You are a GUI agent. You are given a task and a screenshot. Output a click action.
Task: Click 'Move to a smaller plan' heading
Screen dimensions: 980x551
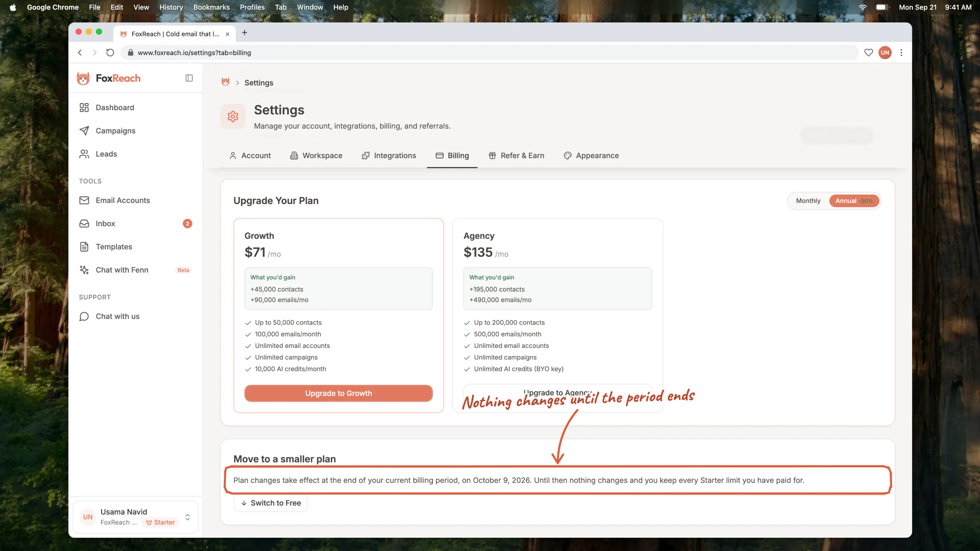click(x=284, y=458)
